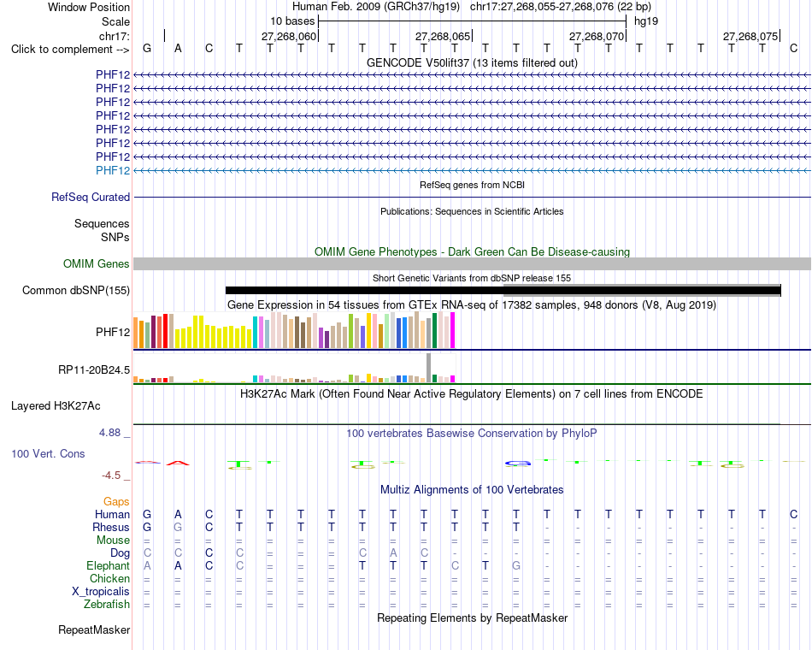Click the H3K27Ac Mark ENCODE track title
This screenshot has width=812, height=650.
[x=472, y=394]
